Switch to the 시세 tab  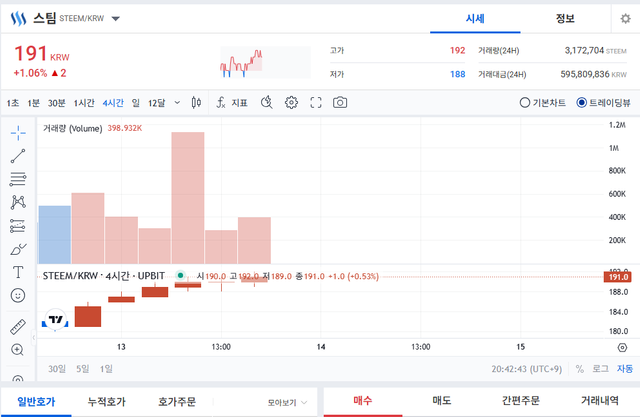pyautogui.click(x=475, y=19)
